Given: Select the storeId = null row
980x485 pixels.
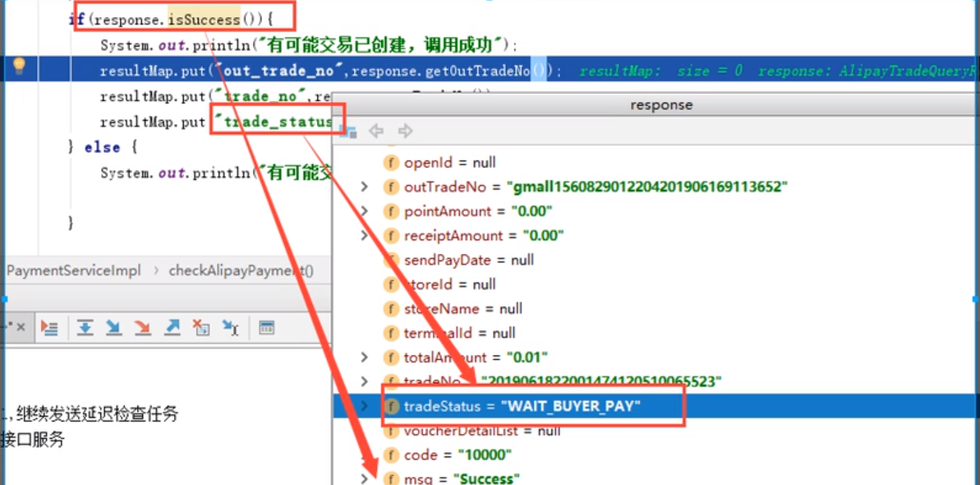Looking at the screenshot, I should pyautogui.click(x=656, y=284).
